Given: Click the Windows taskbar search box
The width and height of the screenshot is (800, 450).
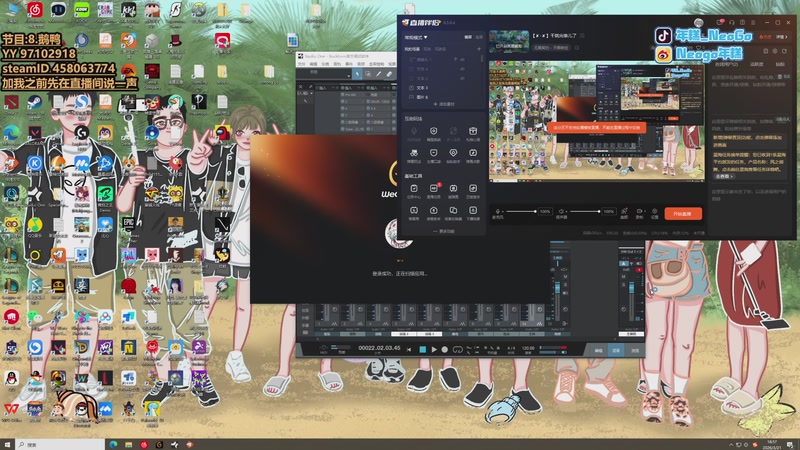Looking at the screenshot, I should click(x=60, y=444).
